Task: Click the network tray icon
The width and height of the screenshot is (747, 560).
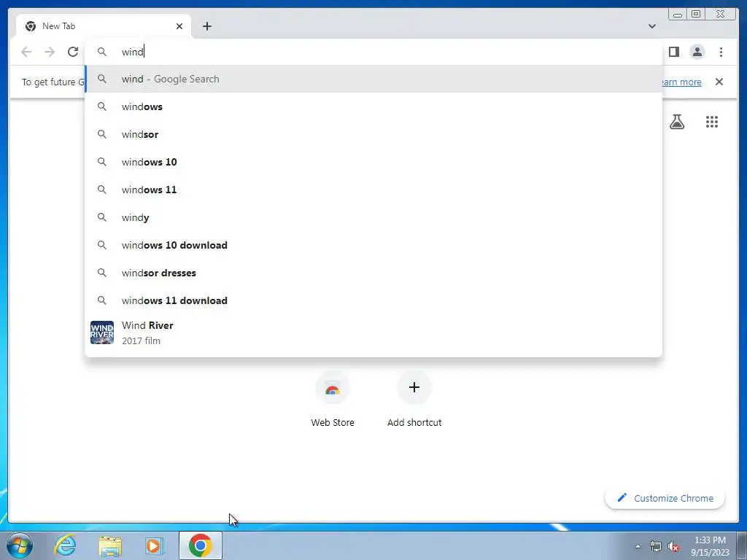Action: (x=656, y=546)
